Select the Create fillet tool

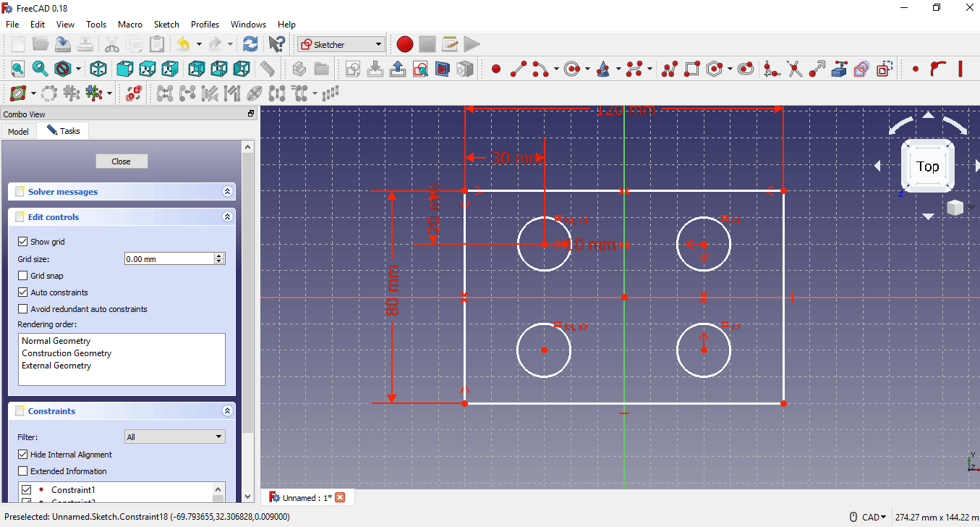click(772, 69)
